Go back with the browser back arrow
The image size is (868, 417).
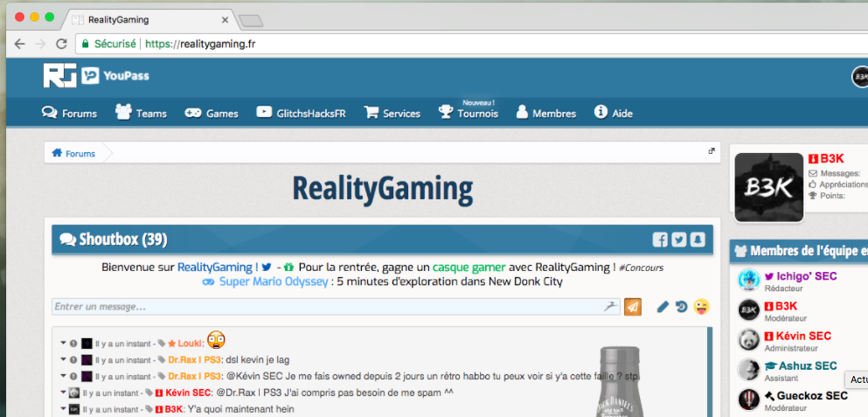tap(19, 44)
